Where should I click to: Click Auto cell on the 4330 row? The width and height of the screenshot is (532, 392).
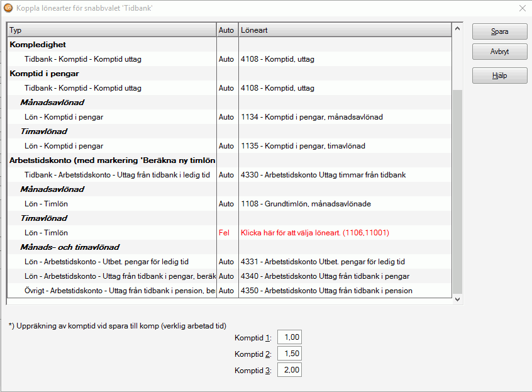[x=226, y=175]
